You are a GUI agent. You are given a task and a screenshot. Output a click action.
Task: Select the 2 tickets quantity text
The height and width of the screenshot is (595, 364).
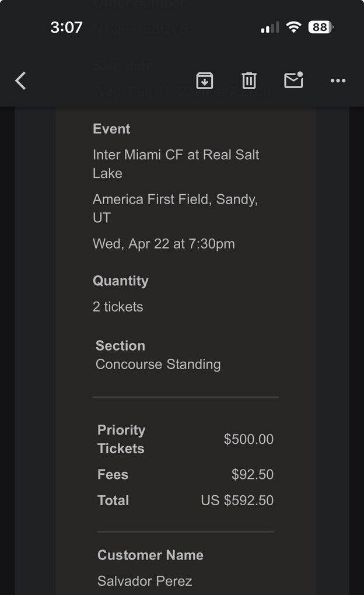[x=118, y=307]
